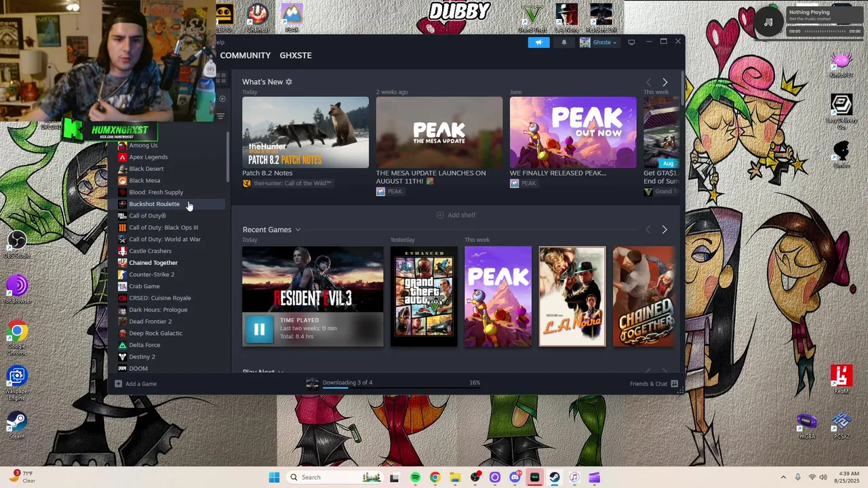The image size is (868, 488).
Task: Click taskbar Search box
Action: (x=336, y=477)
